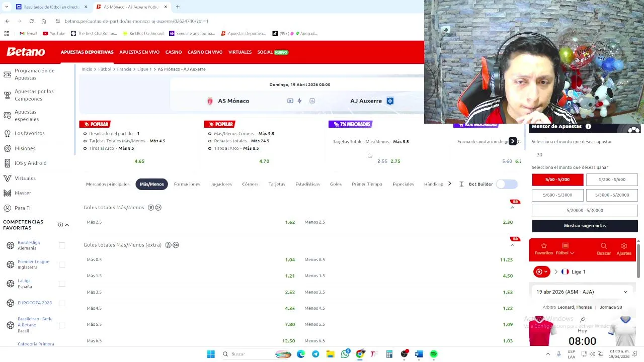Show hidden system tray icons
Viewport: 644px width, 362px height.
pyautogui.click(x=548, y=354)
